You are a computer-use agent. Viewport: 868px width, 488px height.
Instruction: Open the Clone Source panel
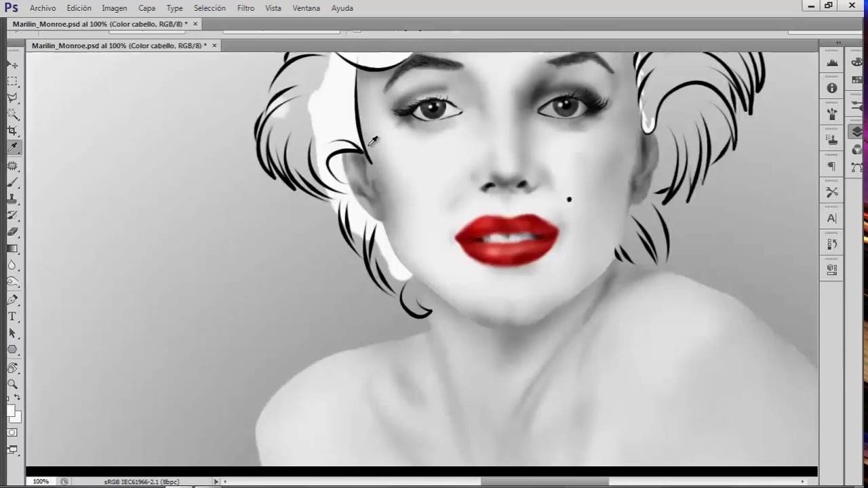click(x=832, y=140)
